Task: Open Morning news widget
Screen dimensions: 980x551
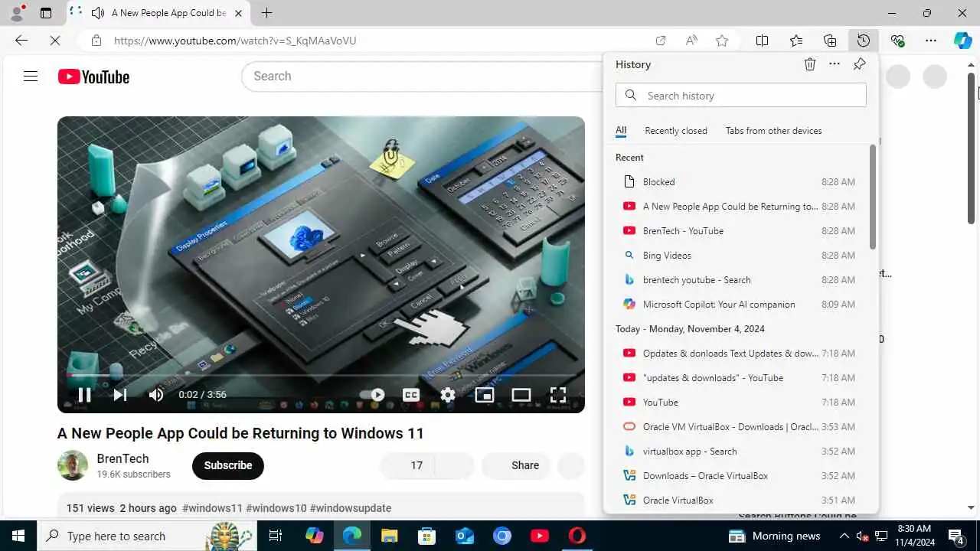Action: [x=774, y=536]
